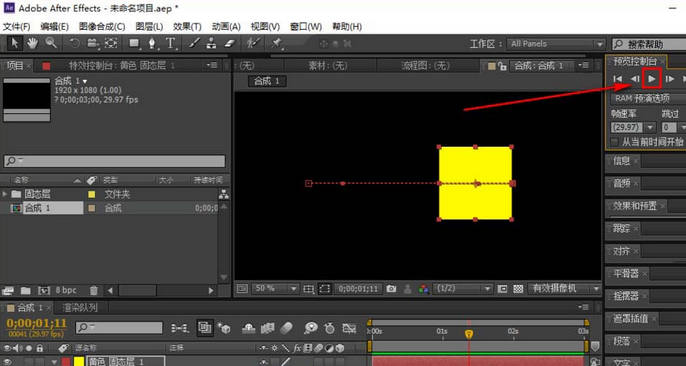Enable the 从当前时间开始 checkbox

615,142
